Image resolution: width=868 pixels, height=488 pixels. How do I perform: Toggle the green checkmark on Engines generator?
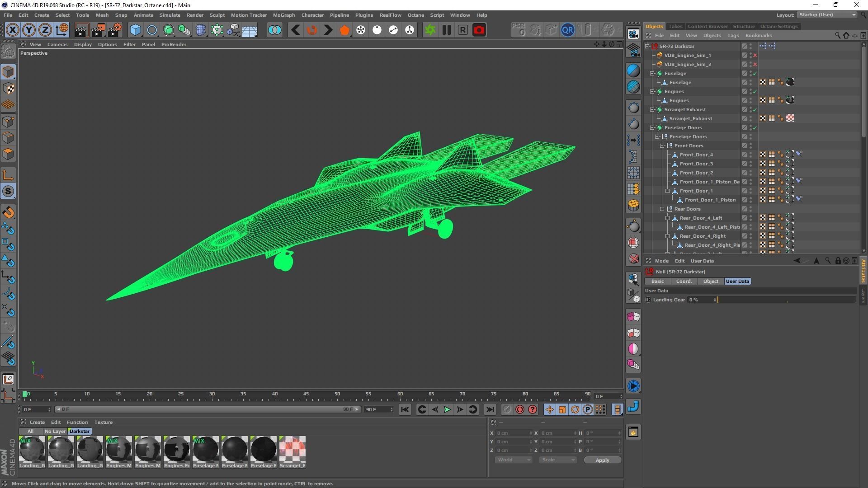(x=755, y=92)
